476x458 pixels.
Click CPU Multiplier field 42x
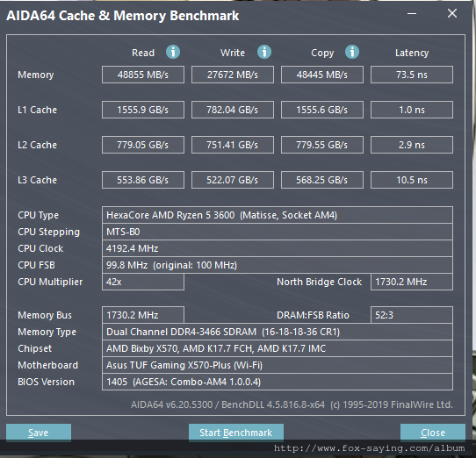pyautogui.click(x=143, y=282)
